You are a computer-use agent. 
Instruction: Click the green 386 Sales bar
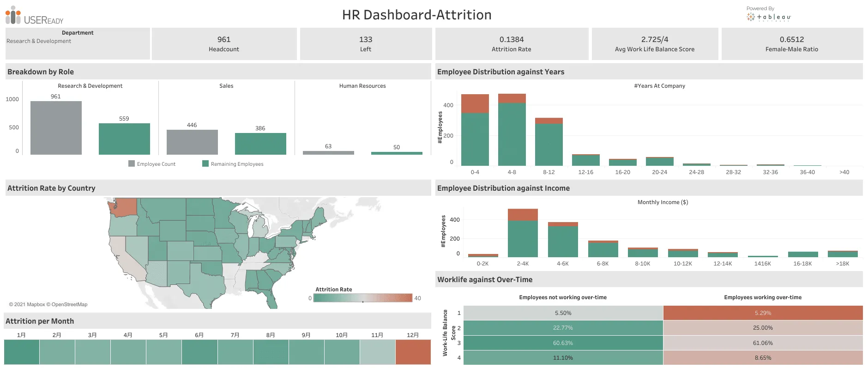coord(260,144)
